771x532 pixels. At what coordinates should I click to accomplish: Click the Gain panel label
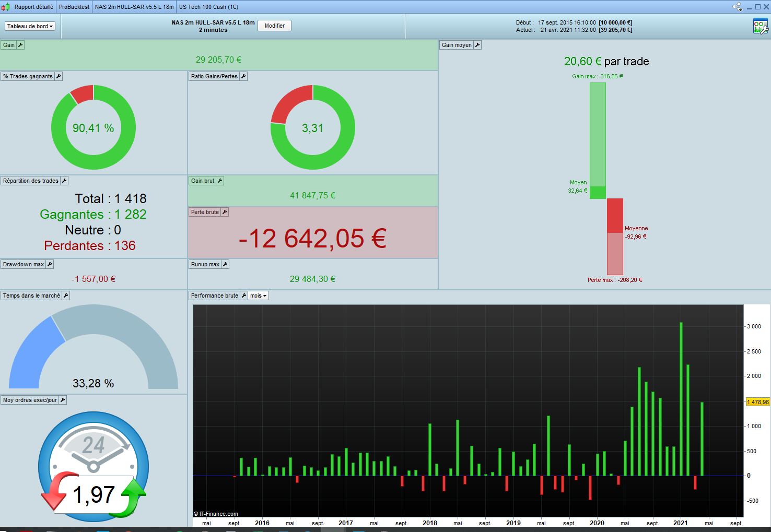[9, 45]
